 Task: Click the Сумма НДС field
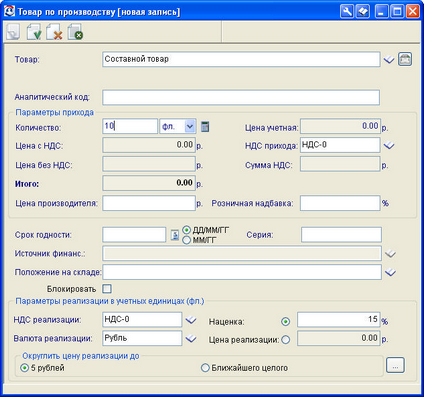click(x=340, y=164)
